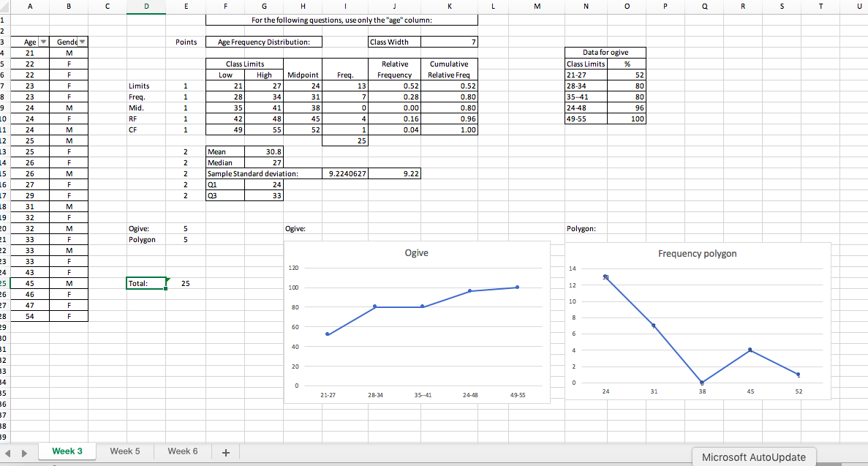Open the Age column filter dropdown
Viewport: 868px width, 466px height.
[x=42, y=42]
